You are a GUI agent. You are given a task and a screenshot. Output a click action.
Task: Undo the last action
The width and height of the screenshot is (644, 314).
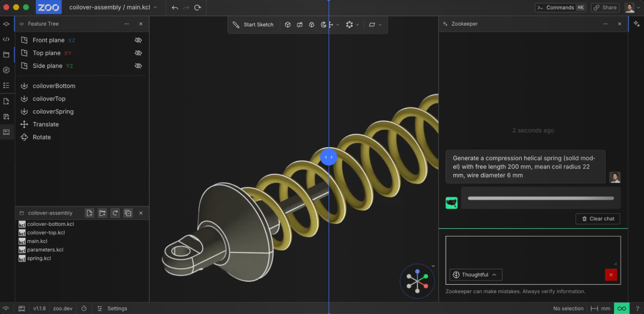pos(175,7)
